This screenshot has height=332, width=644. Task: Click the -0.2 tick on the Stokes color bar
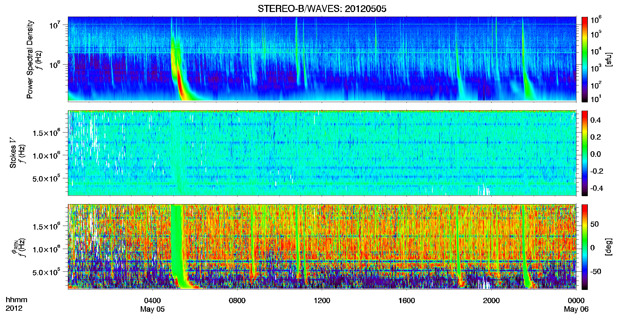click(597, 171)
